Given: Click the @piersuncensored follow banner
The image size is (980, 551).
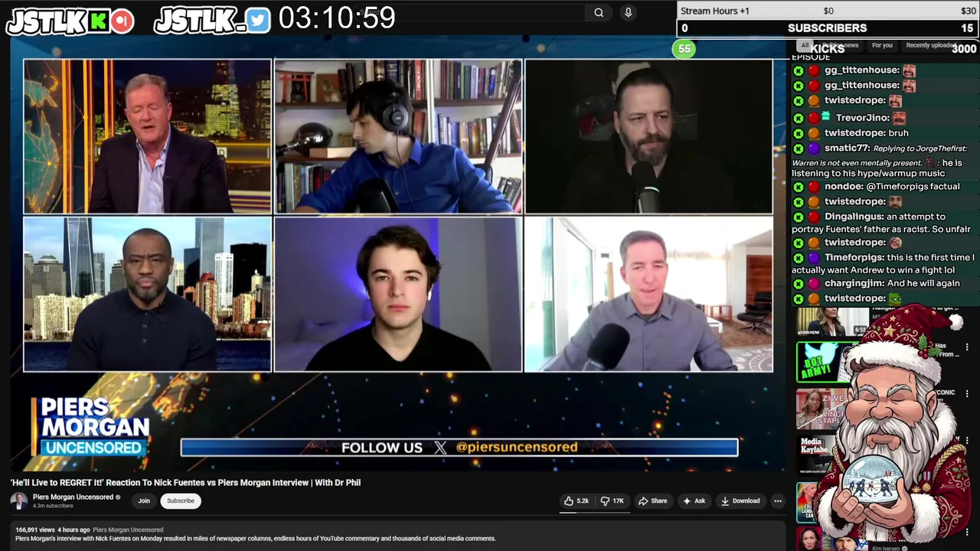Looking at the screenshot, I should click(459, 448).
